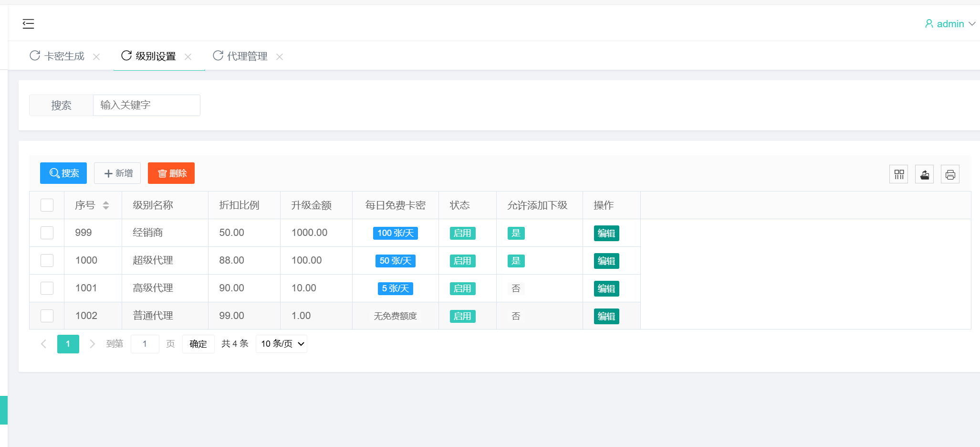Close the 代理管理 tab
The image size is (980, 447).
[280, 57]
